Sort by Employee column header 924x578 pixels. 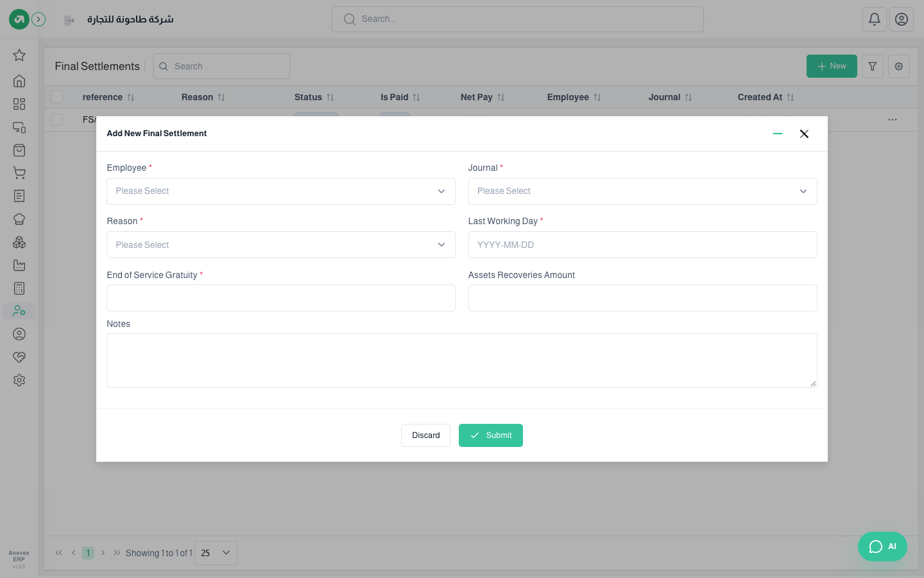[574, 97]
